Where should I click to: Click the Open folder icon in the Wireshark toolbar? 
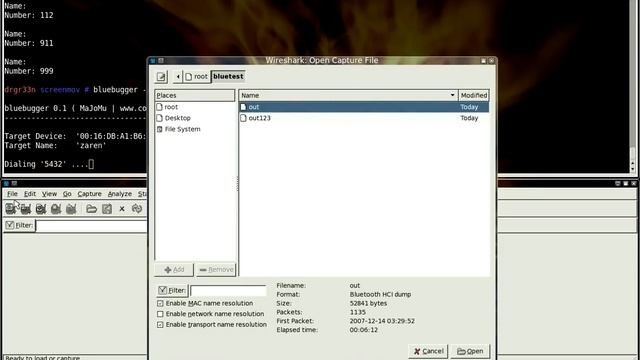pos(91,209)
